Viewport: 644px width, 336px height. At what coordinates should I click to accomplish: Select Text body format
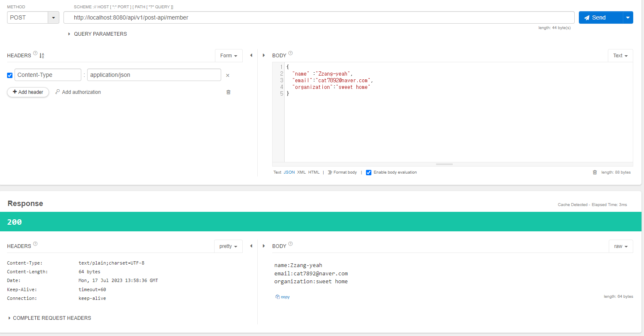pyautogui.click(x=277, y=172)
